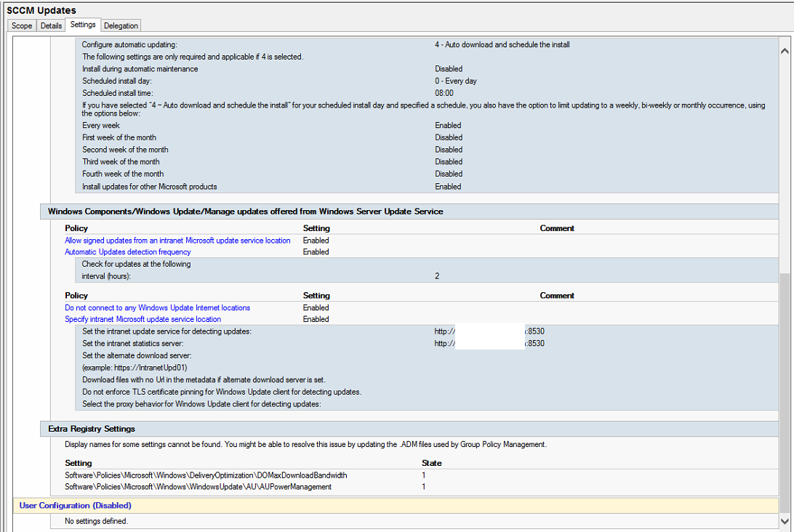Select the '0 - Every day' value
Viewport: 794px width, 532px height.
coord(455,81)
